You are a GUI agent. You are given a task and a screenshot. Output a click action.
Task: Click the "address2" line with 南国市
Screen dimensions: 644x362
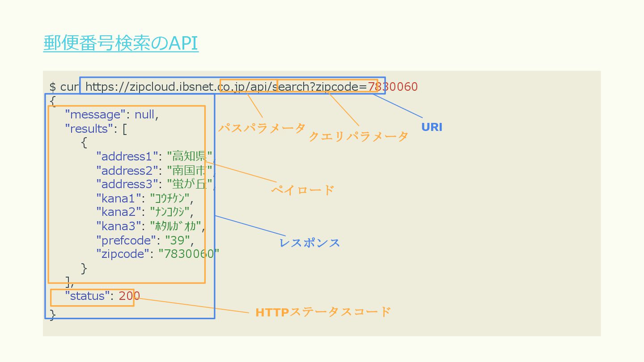click(156, 170)
